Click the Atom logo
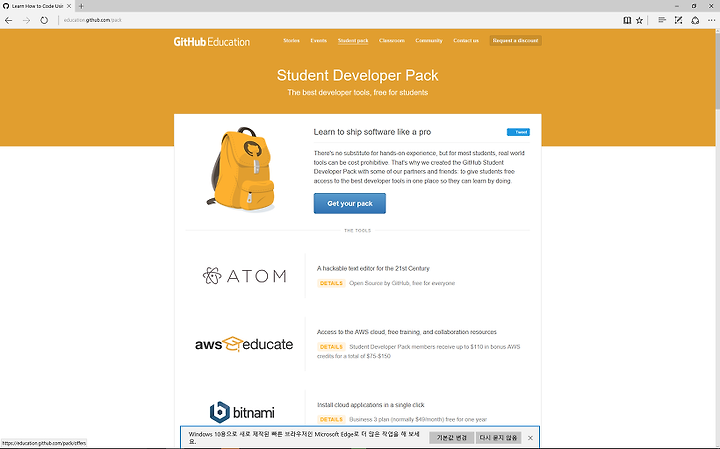 (x=244, y=276)
